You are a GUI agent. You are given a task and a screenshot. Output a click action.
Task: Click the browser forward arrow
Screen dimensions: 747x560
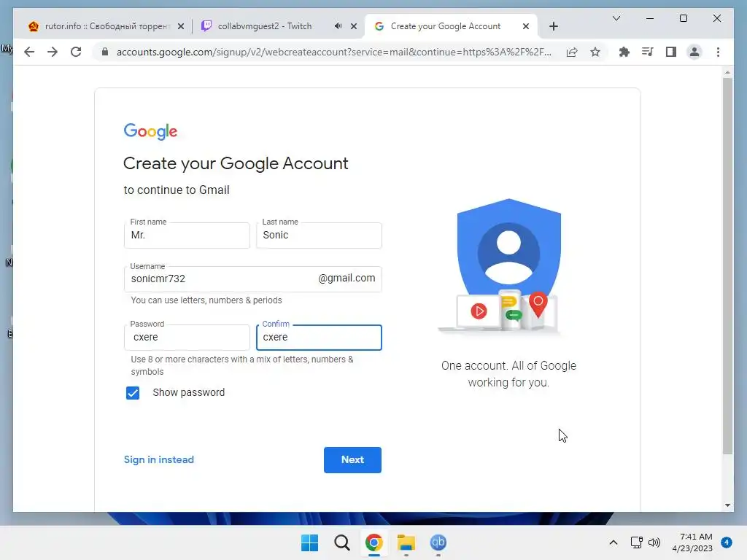click(53, 52)
